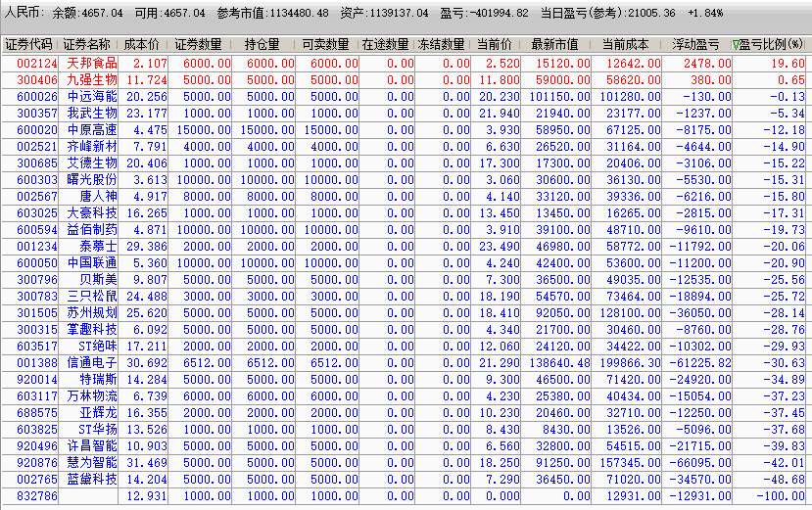Sort by 证券数量 column header
The image size is (812, 510).
pyautogui.click(x=198, y=44)
